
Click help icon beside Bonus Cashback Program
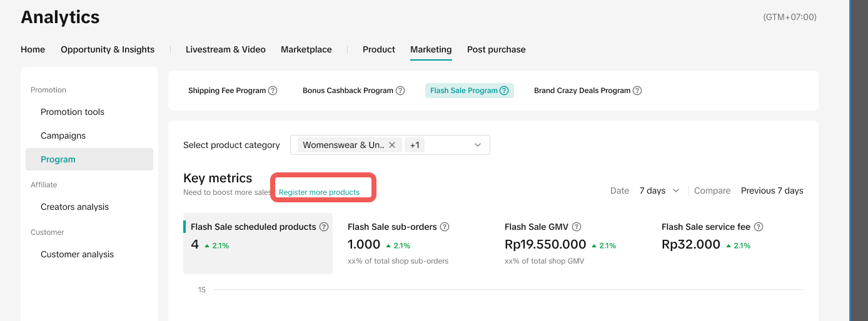pyautogui.click(x=400, y=91)
